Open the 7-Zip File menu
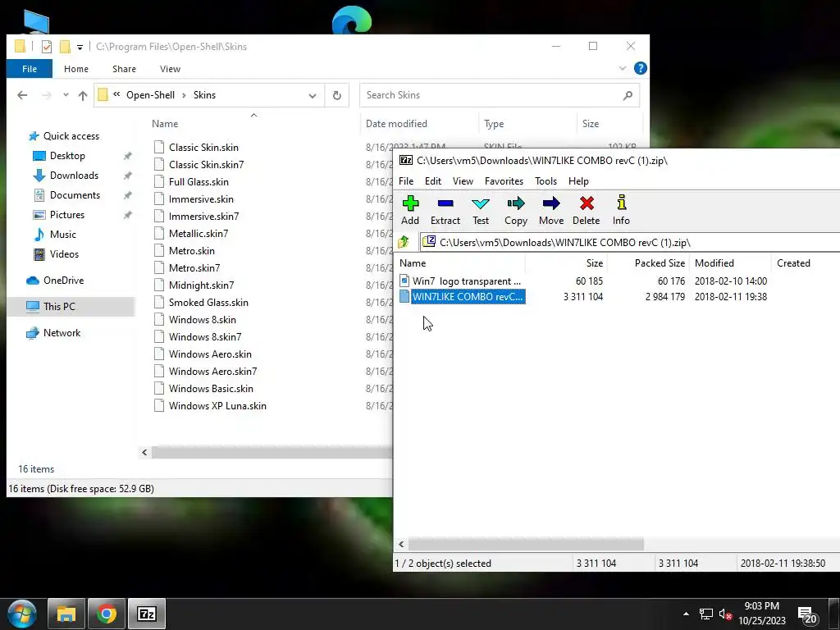Image resolution: width=840 pixels, height=630 pixels. click(406, 181)
